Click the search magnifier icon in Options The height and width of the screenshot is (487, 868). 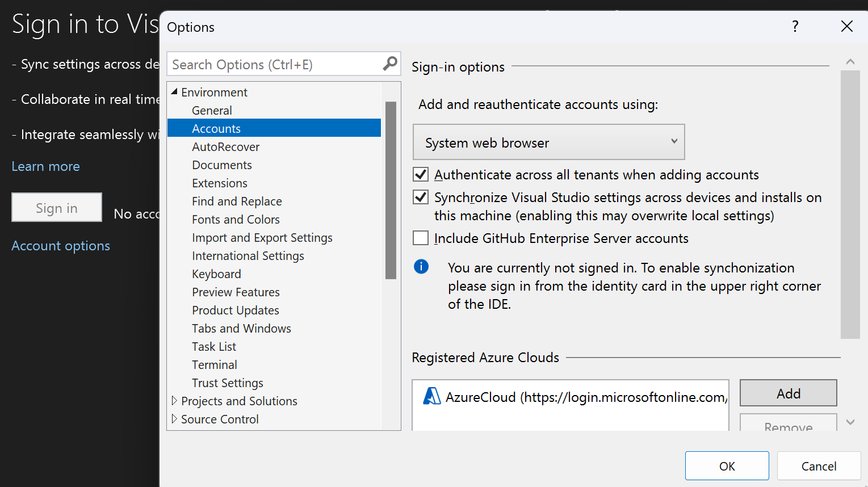pyautogui.click(x=390, y=64)
